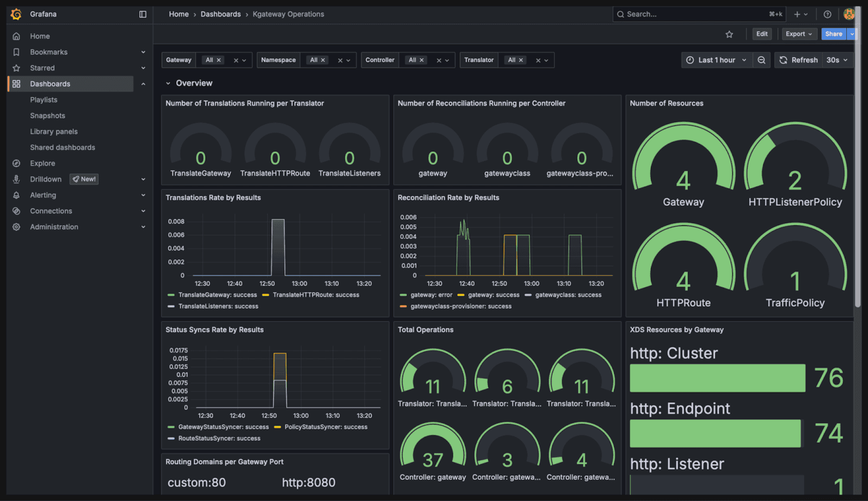Select Playlists in the Dashboards menu
The height and width of the screenshot is (501, 868).
[43, 99]
